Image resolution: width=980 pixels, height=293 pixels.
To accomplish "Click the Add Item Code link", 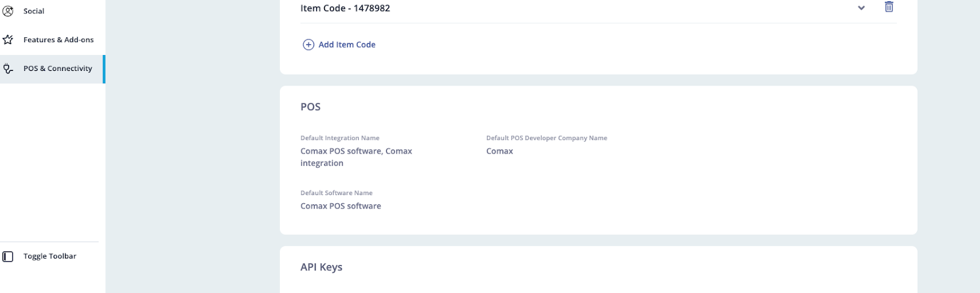I will (x=347, y=45).
